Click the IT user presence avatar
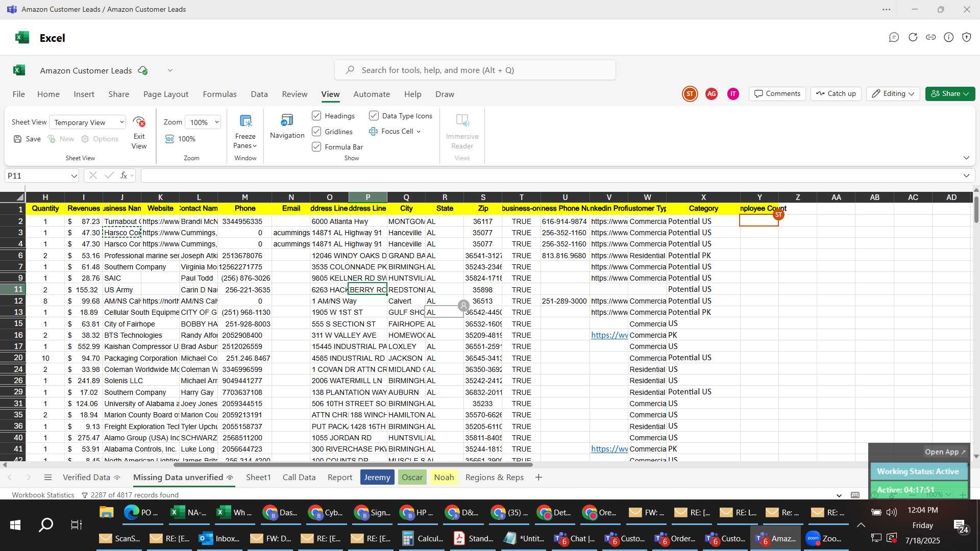This screenshot has width=980, height=551. coord(733,94)
